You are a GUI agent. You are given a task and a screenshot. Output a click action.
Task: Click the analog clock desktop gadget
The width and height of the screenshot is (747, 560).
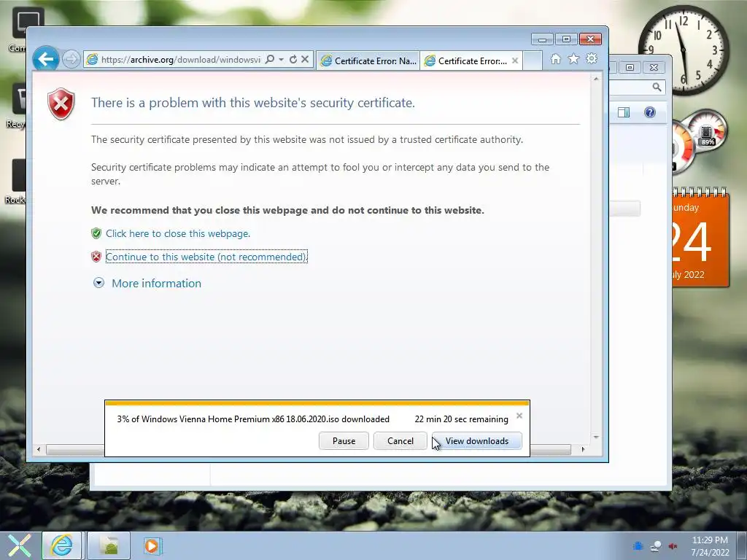tap(683, 50)
